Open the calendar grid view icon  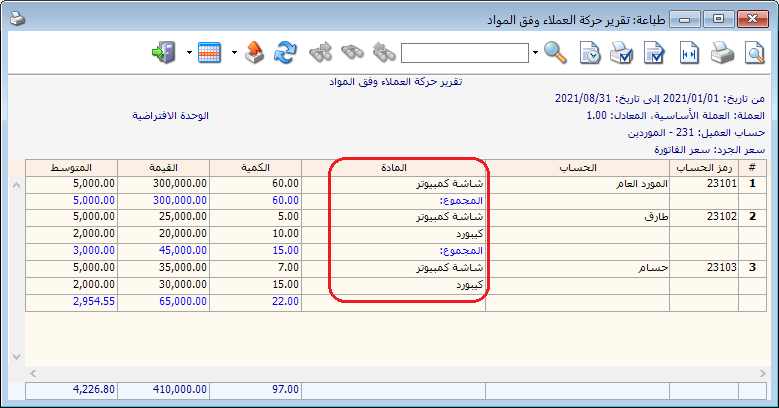[209, 53]
